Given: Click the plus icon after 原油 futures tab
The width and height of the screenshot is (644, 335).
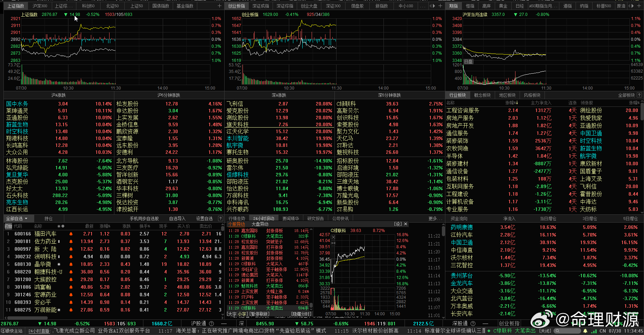Looking at the screenshot, I should coord(638,6).
